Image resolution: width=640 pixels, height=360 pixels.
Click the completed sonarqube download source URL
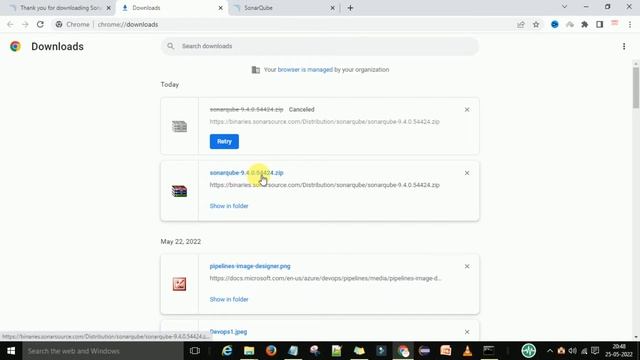tap(324, 185)
